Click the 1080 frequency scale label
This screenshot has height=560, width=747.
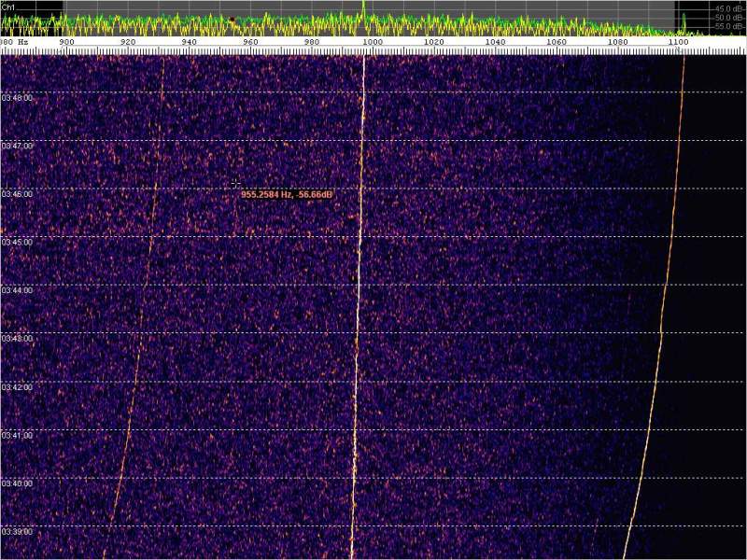617,42
